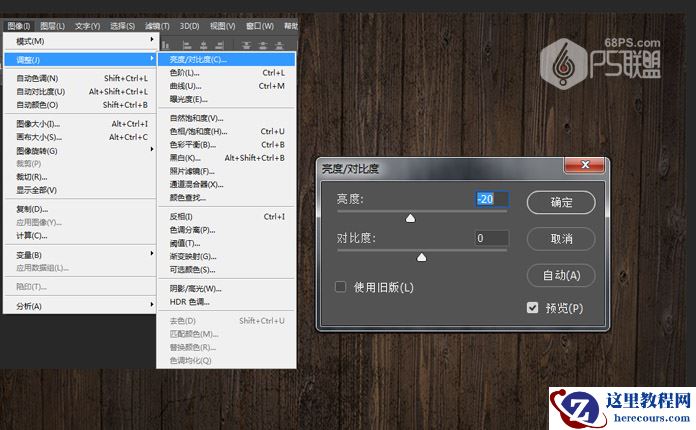Click the 对比度 contrast slider handle
Screen dimensions: 696x430
[x=422, y=257]
